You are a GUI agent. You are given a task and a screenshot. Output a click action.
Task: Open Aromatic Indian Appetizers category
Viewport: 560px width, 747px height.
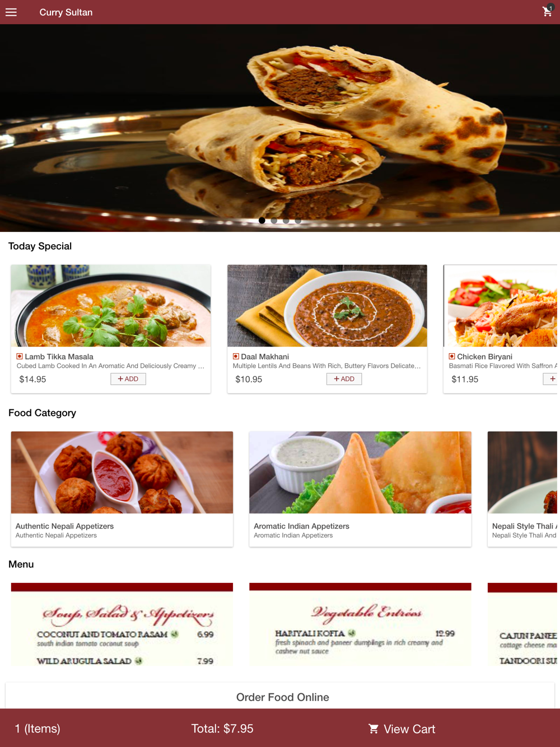pos(360,489)
